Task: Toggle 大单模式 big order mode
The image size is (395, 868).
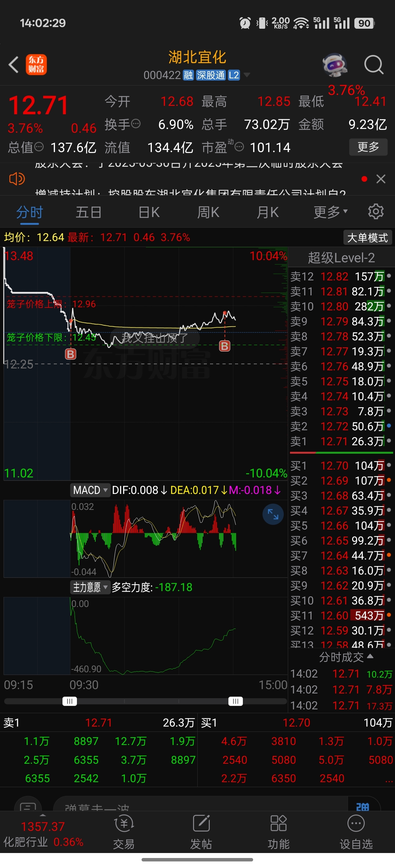Action: click(x=367, y=238)
